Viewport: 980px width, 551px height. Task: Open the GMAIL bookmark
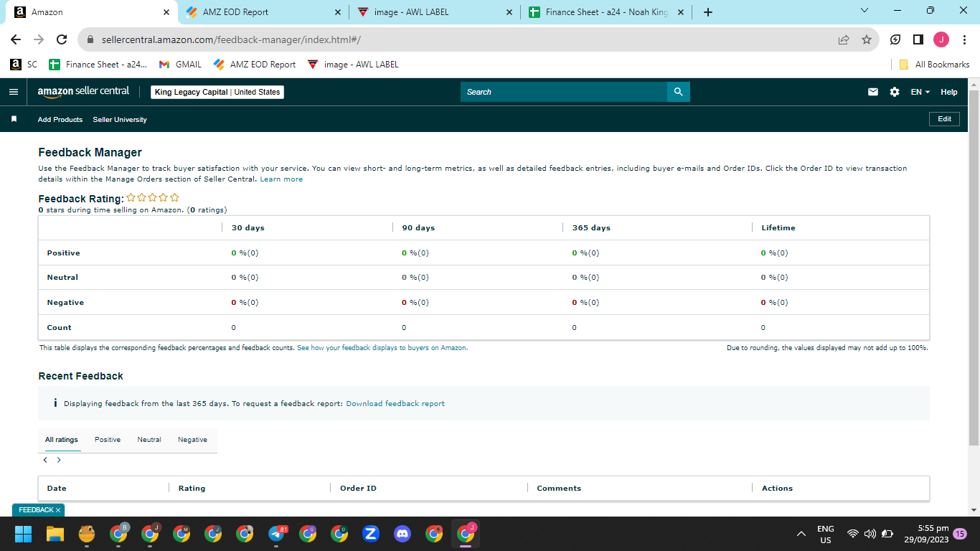180,65
